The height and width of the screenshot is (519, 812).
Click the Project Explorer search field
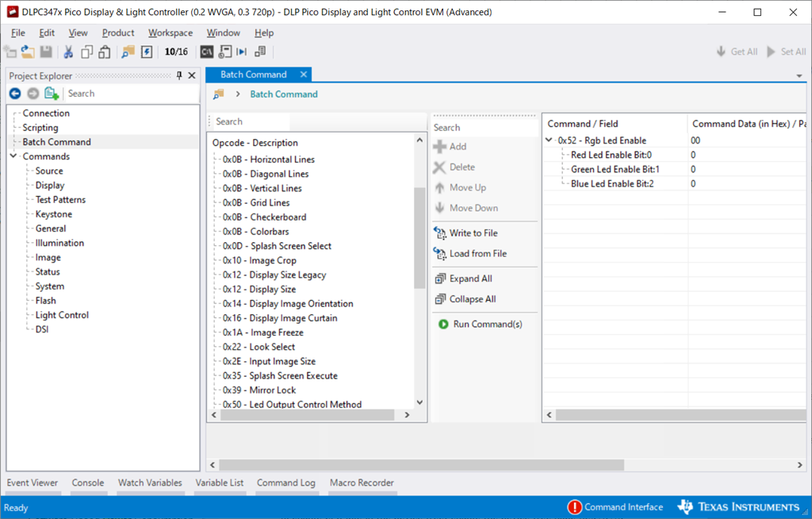click(132, 94)
